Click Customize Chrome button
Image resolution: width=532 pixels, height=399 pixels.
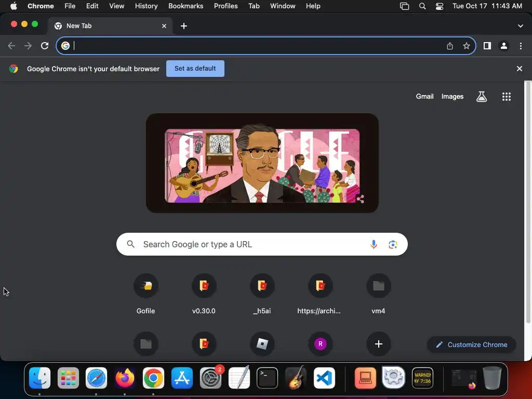click(x=472, y=345)
